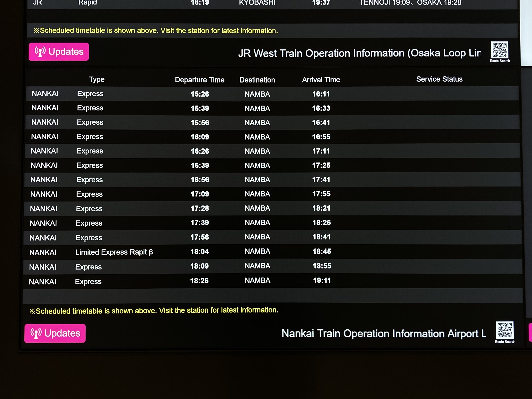Tap the upper yellow scheduled timetable notice

point(156,30)
